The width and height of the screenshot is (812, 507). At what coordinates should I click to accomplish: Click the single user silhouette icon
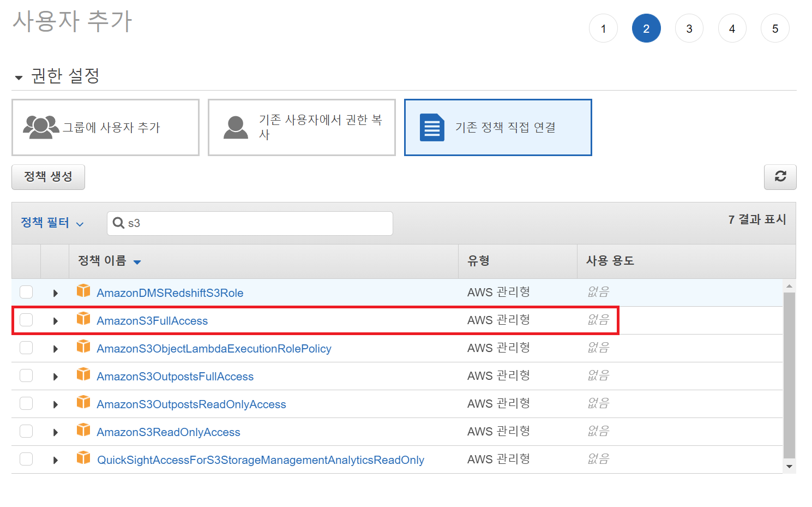tap(236, 127)
